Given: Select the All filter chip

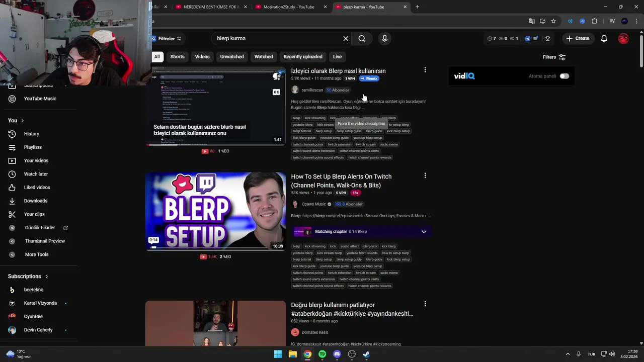Looking at the screenshot, I should [157, 57].
